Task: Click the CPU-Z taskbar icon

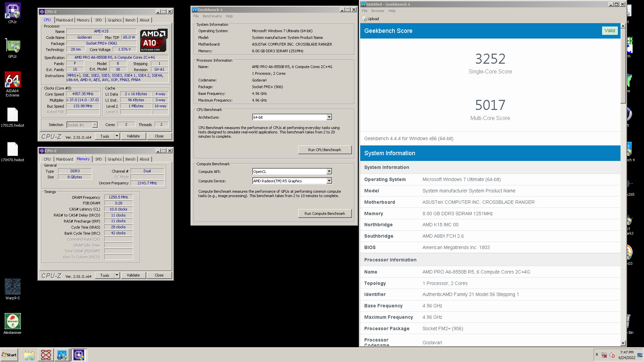Action: (x=79, y=355)
